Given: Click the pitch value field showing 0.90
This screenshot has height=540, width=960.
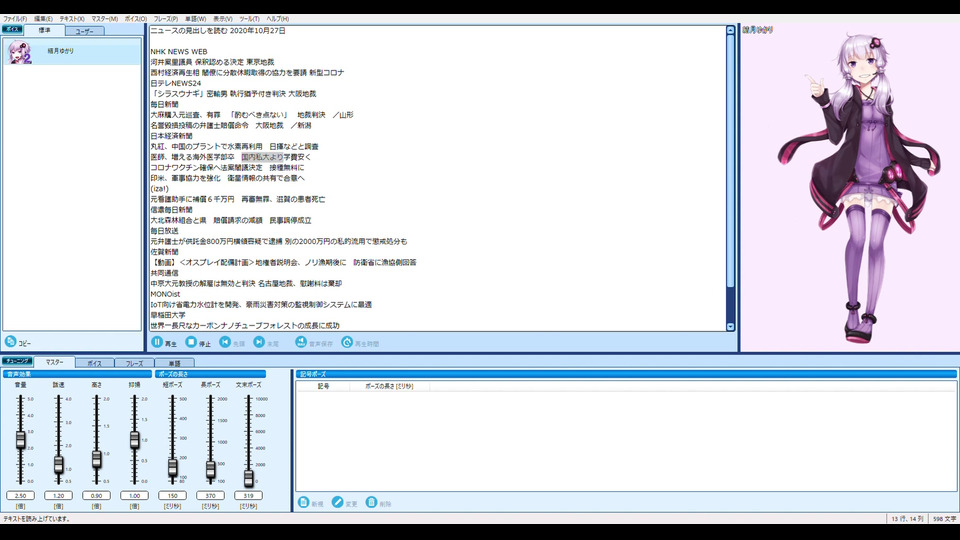Looking at the screenshot, I should click(96, 495).
